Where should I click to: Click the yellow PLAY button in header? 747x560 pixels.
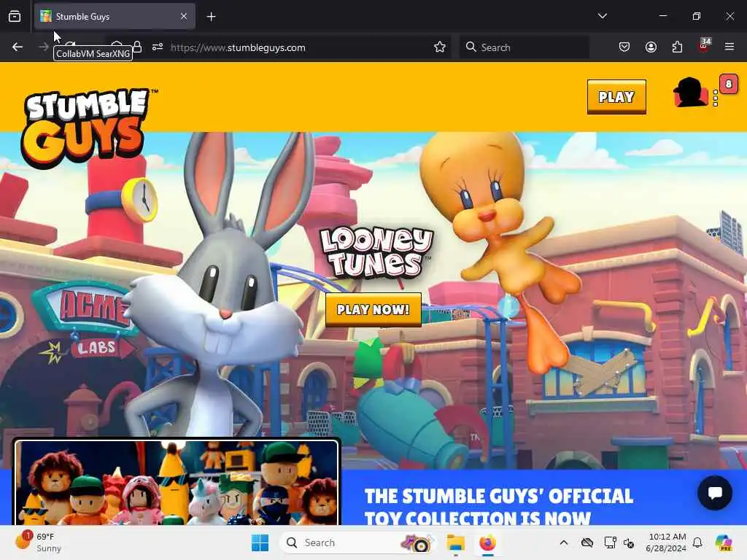click(616, 97)
